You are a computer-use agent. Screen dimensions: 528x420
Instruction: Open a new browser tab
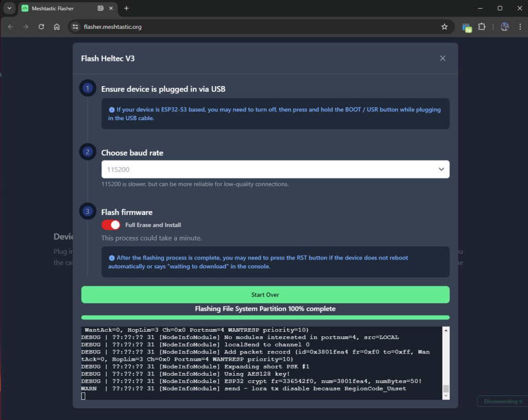tap(126, 8)
